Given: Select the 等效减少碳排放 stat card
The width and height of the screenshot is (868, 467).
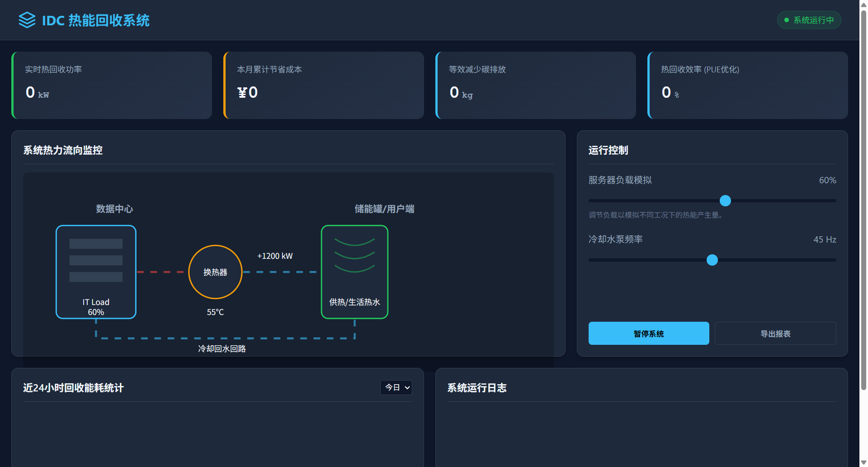Looking at the screenshot, I should [x=536, y=85].
